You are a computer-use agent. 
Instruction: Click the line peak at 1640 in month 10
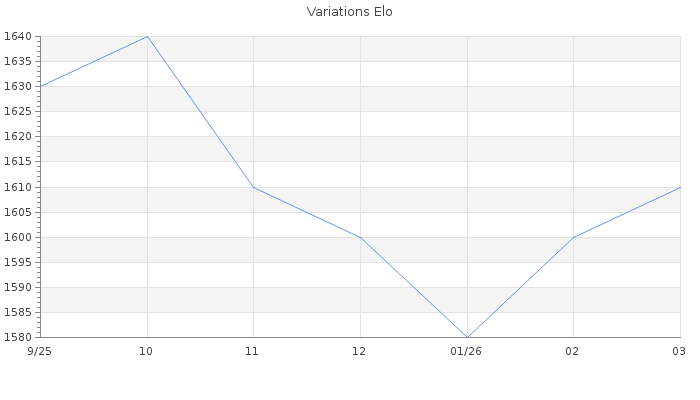click(x=148, y=36)
